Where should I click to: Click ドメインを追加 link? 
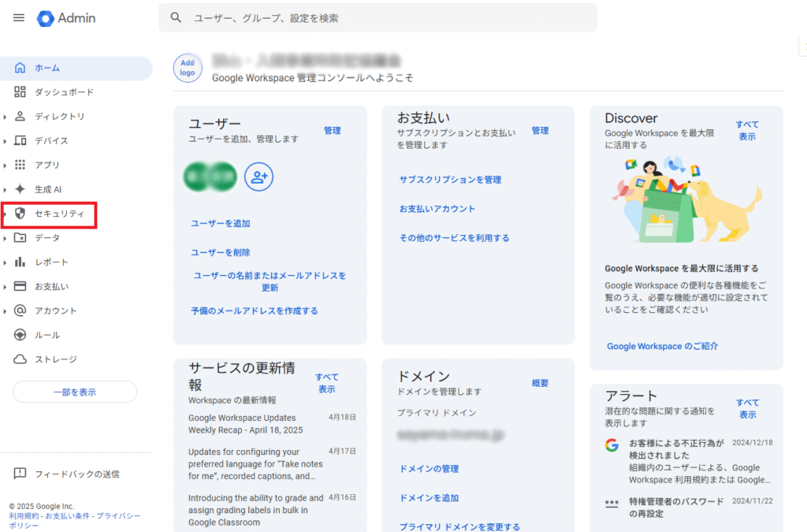pyautogui.click(x=430, y=498)
